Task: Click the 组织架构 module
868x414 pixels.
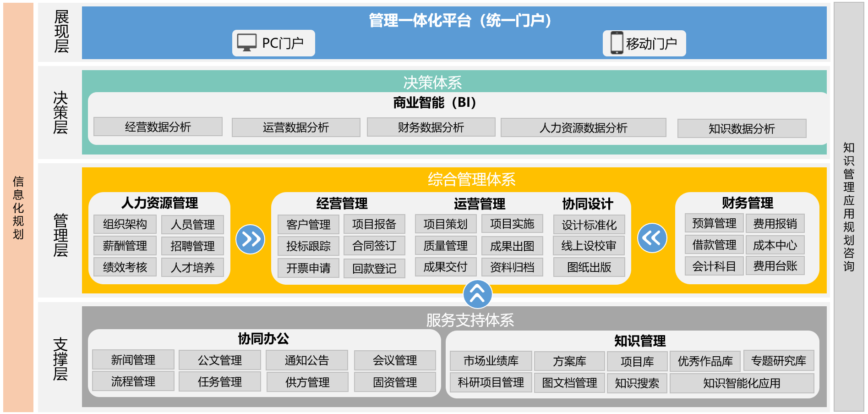Action: click(125, 224)
